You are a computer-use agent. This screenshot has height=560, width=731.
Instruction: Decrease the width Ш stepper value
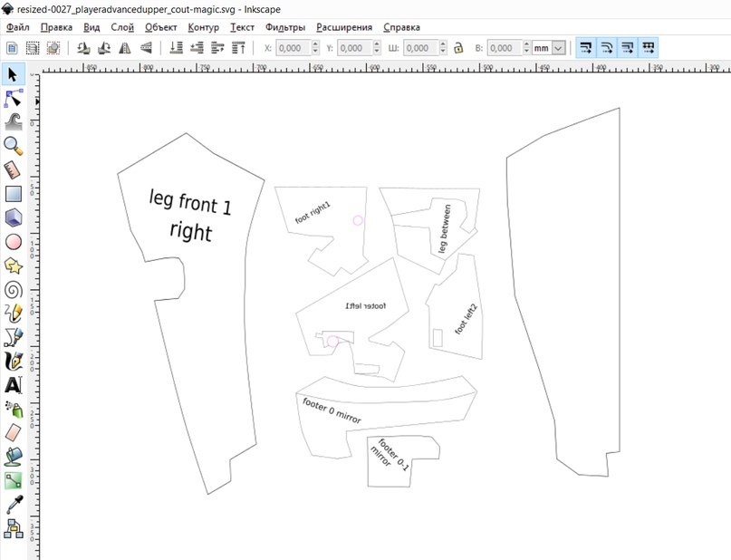click(443, 52)
